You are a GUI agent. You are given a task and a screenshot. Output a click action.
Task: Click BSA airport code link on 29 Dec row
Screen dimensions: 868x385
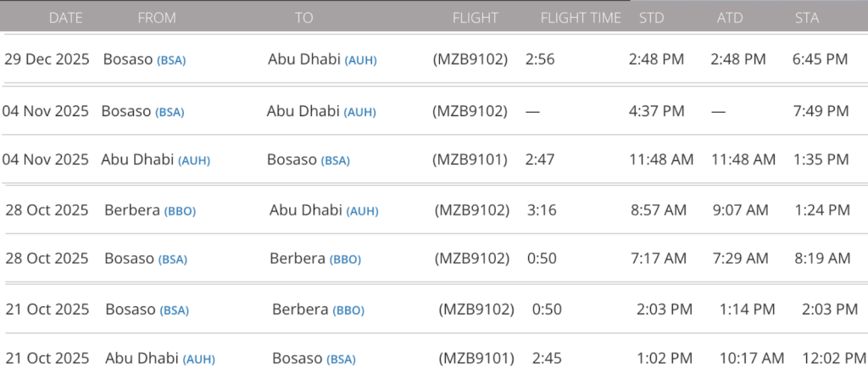click(x=171, y=60)
